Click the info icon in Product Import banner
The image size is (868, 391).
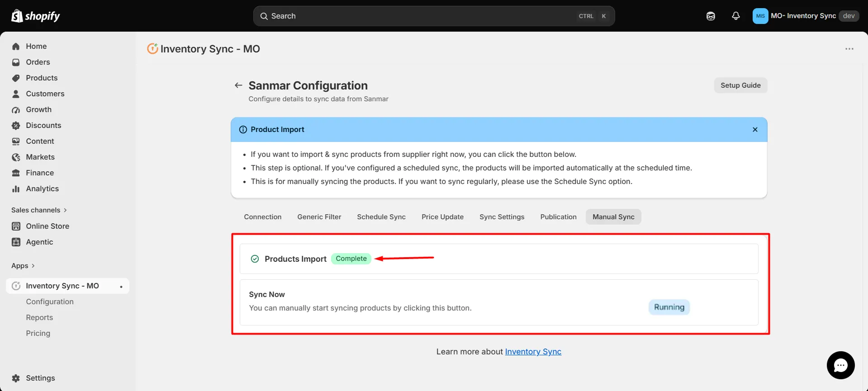point(243,130)
